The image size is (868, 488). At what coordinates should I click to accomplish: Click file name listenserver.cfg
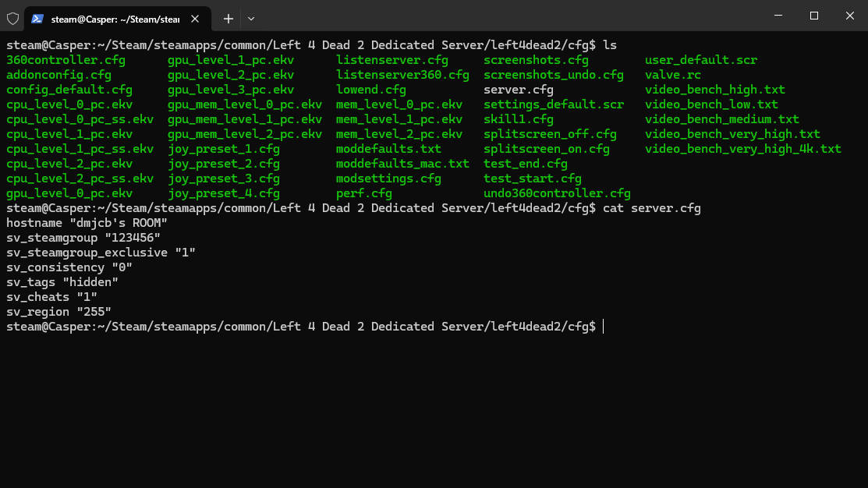[392, 60]
